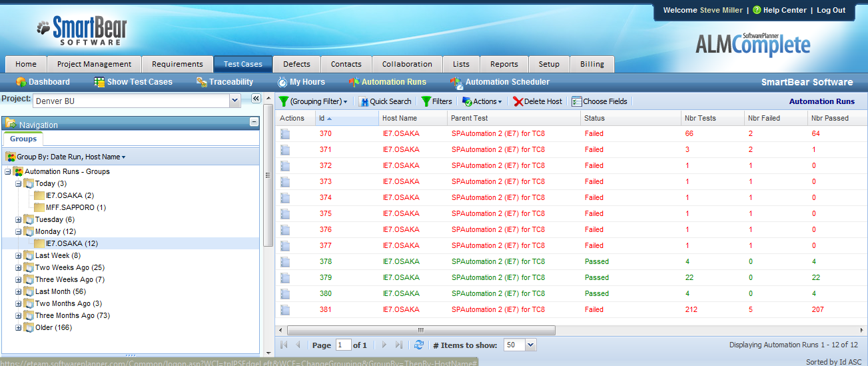Open actions icon for run 371

point(286,149)
